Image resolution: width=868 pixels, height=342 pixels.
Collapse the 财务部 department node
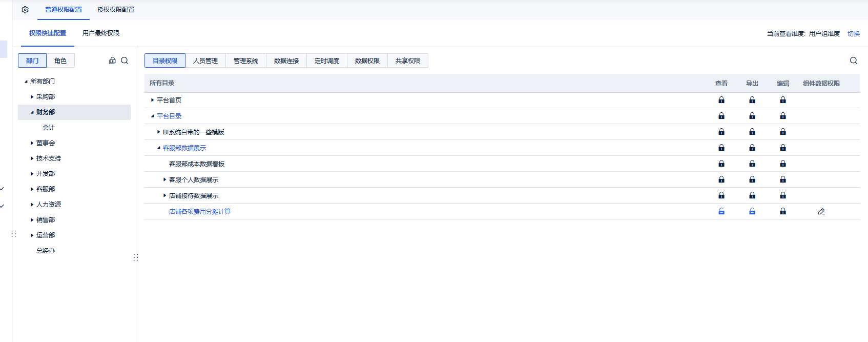32,112
